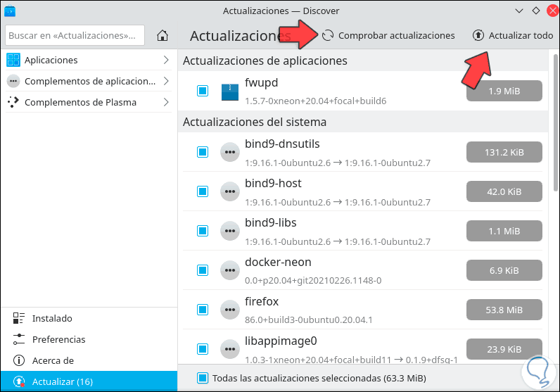Uncheck the docker-neon checkbox
The height and width of the screenshot is (392, 560).
(203, 270)
